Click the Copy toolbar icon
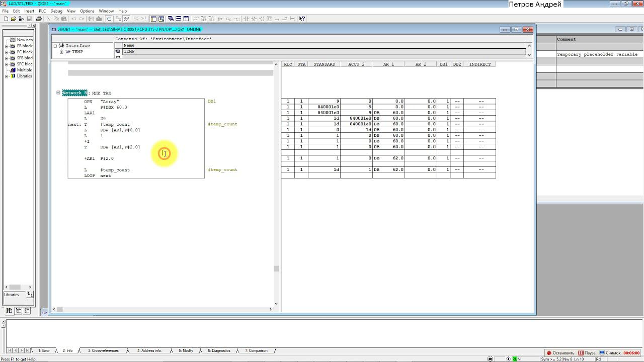This screenshot has width=644, height=362. [x=56, y=19]
